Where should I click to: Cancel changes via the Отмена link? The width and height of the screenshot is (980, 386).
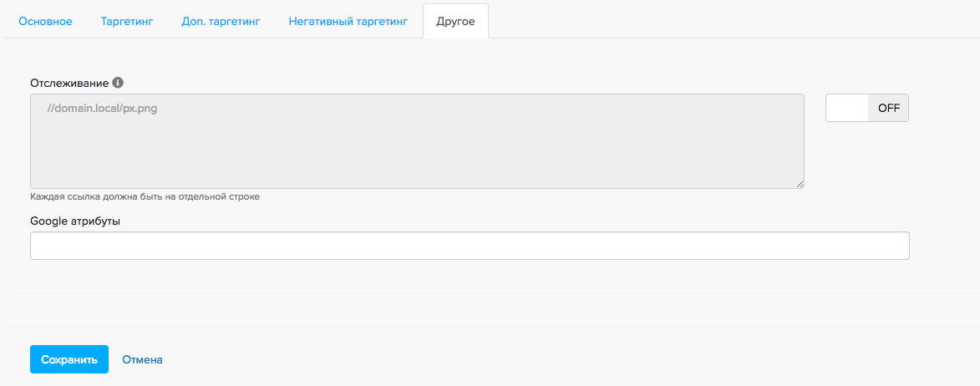(x=142, y=359)
